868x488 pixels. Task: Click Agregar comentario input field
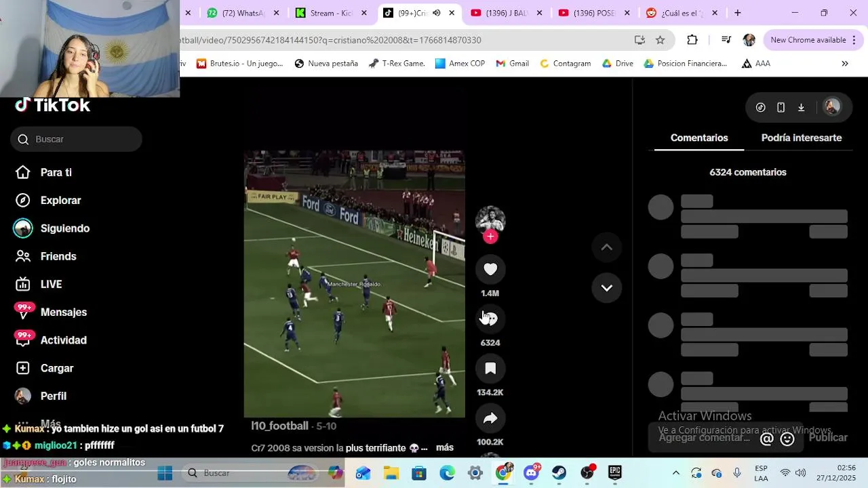[x=705, y=438]
